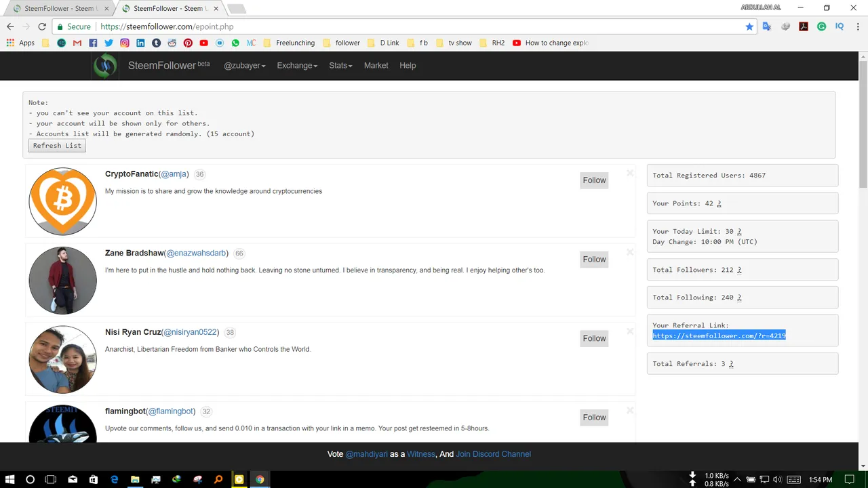This screenshot has width=868, height=488.
Task: Click the SteemFollower logo icon in navbar
Action: 105,66
